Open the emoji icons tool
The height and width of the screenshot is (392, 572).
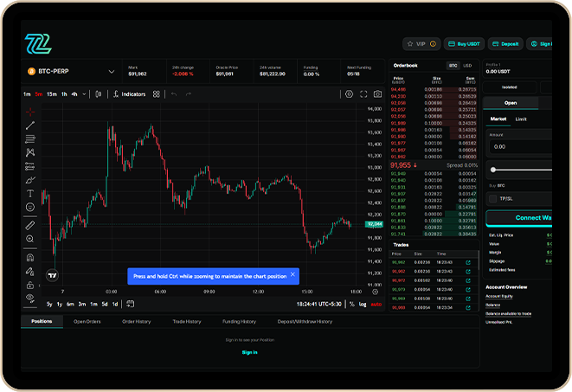pos(30,207)
